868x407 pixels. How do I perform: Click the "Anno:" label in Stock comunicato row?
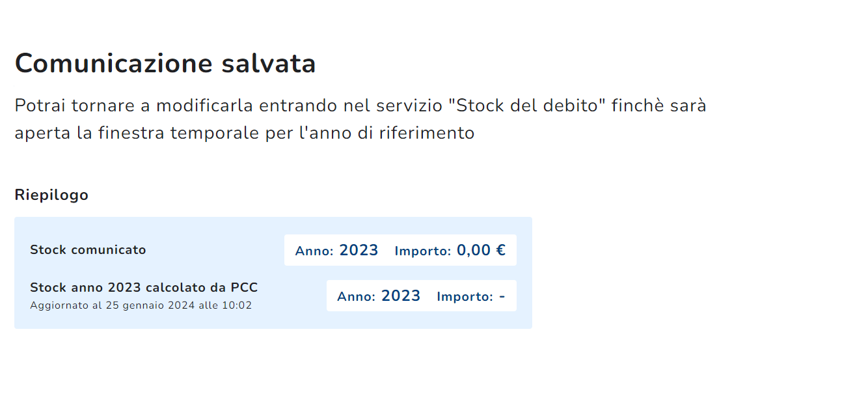coord(314,251)
